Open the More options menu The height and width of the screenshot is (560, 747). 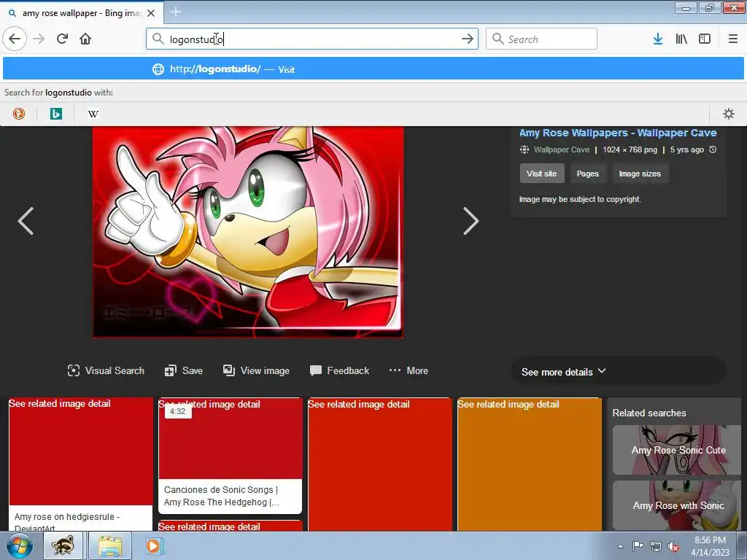[409, 370]
